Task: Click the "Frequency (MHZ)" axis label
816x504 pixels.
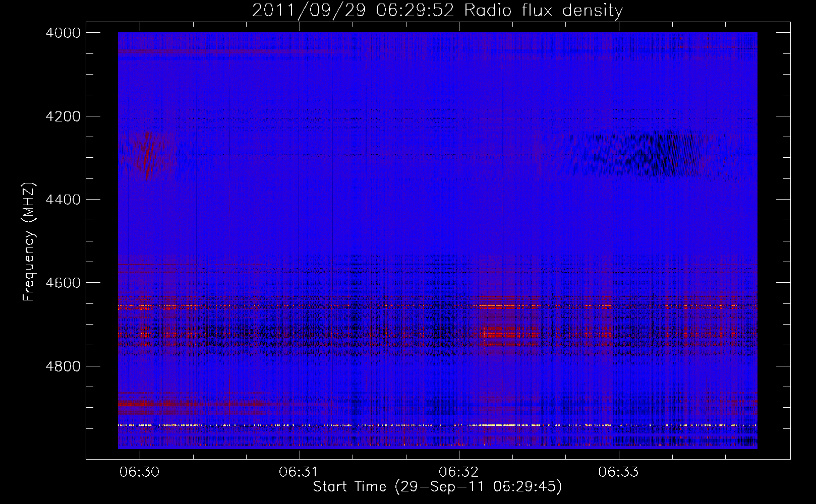Action: (29, 242)
